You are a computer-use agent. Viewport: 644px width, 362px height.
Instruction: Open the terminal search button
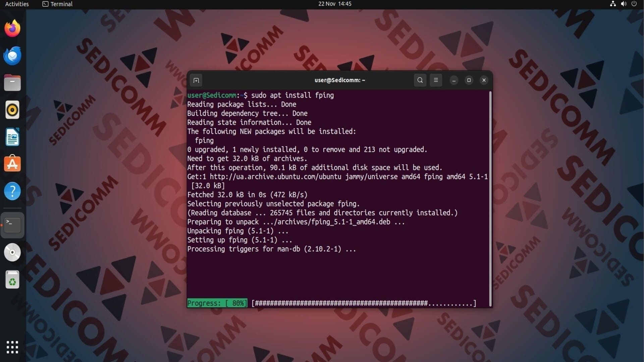pyautogui.click(x=420, y=80)
